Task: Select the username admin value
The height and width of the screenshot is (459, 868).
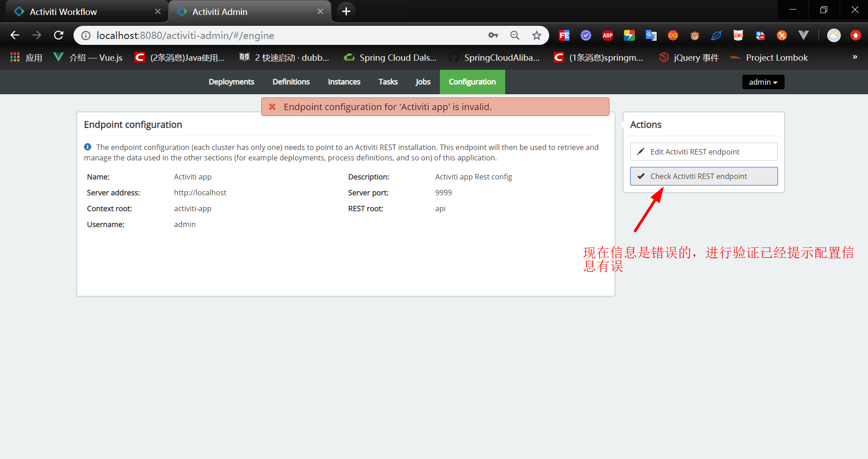Action: pyautogui.click(x=185, y=224)
